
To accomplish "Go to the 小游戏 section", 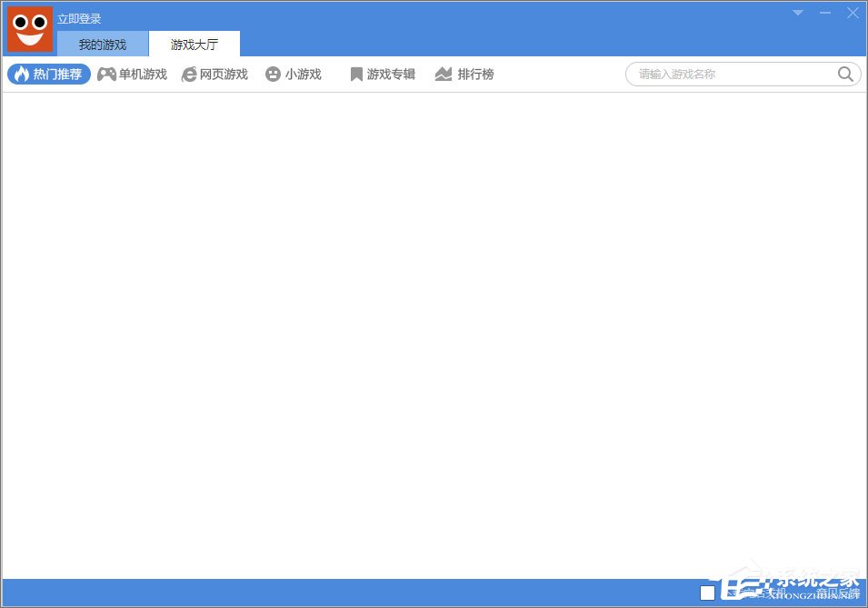I will click(x=294, y=75).
